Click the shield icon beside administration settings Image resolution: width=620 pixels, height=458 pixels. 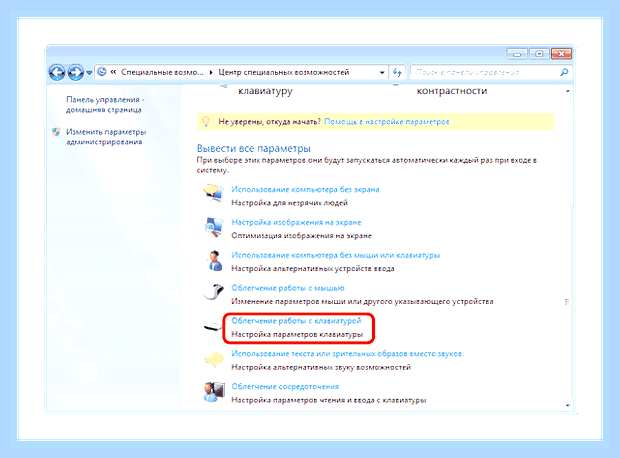pyautogui.click(x=56, y=132)
